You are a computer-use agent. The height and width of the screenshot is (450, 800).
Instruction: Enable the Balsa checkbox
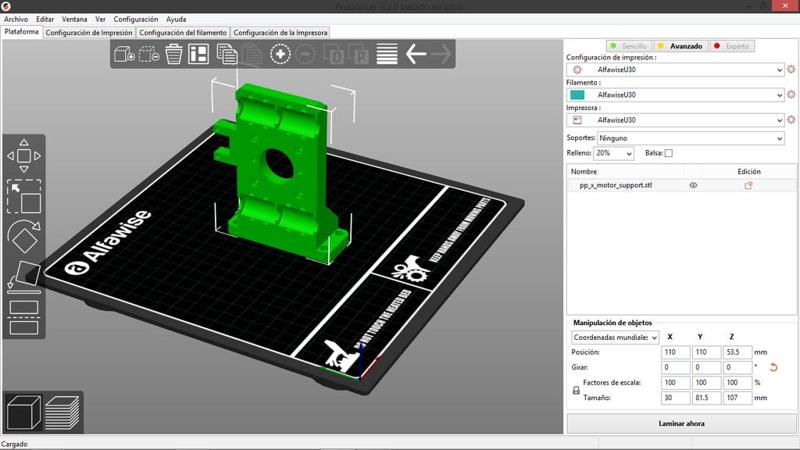(x=668, y=153)
